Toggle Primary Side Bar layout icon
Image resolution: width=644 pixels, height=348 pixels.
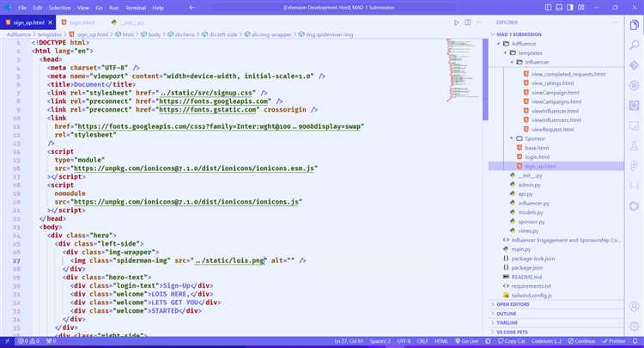coord(548,8)
